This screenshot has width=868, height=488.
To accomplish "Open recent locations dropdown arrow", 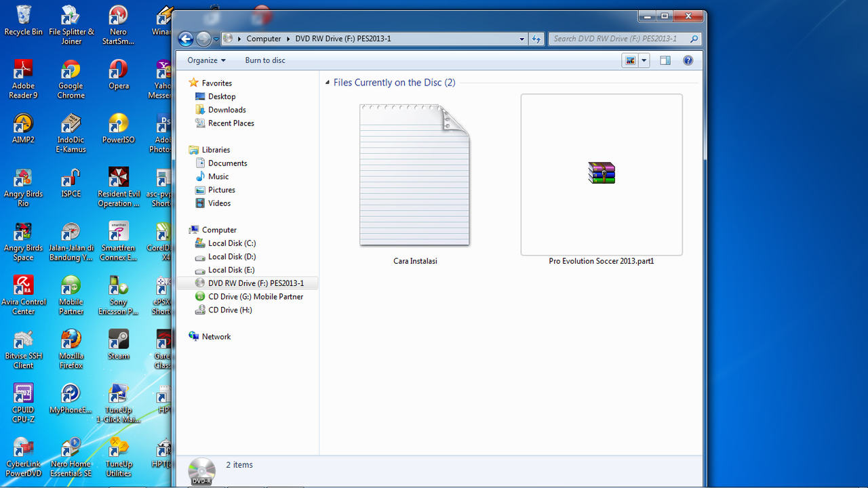I will click(x=216, y=39).
